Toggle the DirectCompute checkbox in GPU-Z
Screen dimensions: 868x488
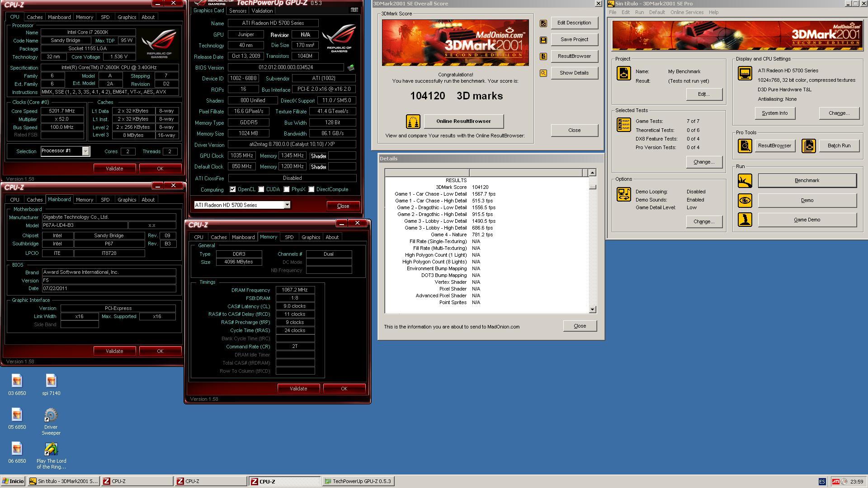311,189
